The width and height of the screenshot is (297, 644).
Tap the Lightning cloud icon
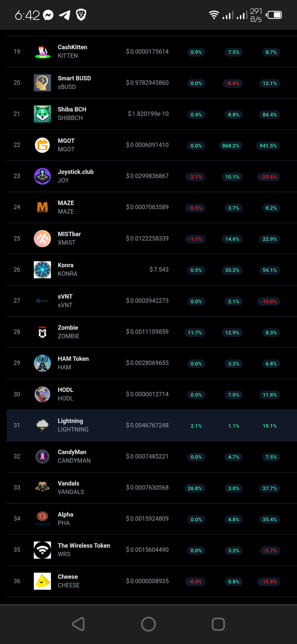tap(42, 425)
